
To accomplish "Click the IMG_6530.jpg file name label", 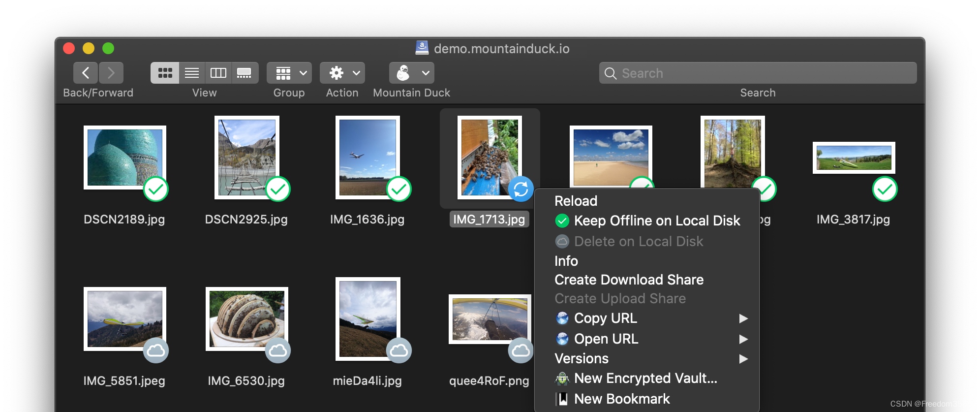I will tap(246, 380).
